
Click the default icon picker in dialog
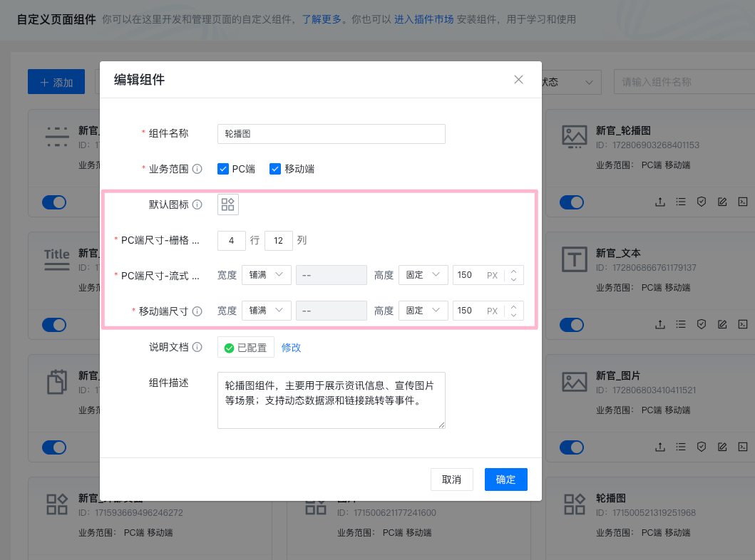[228, 204]
